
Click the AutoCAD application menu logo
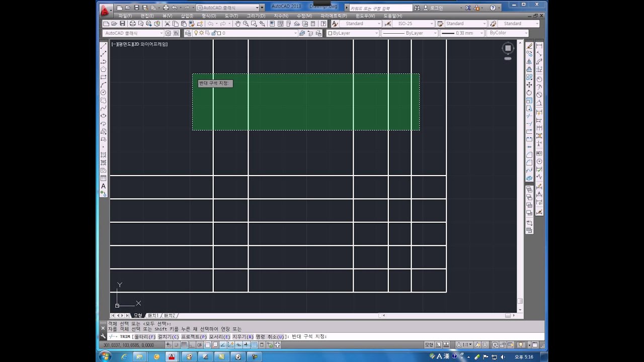[x=105, y=10]
